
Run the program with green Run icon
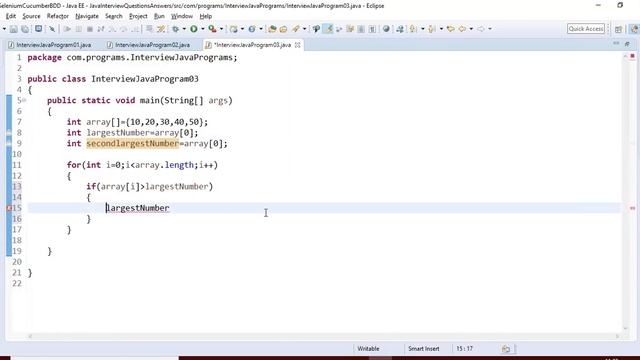[x=194, y=29]
